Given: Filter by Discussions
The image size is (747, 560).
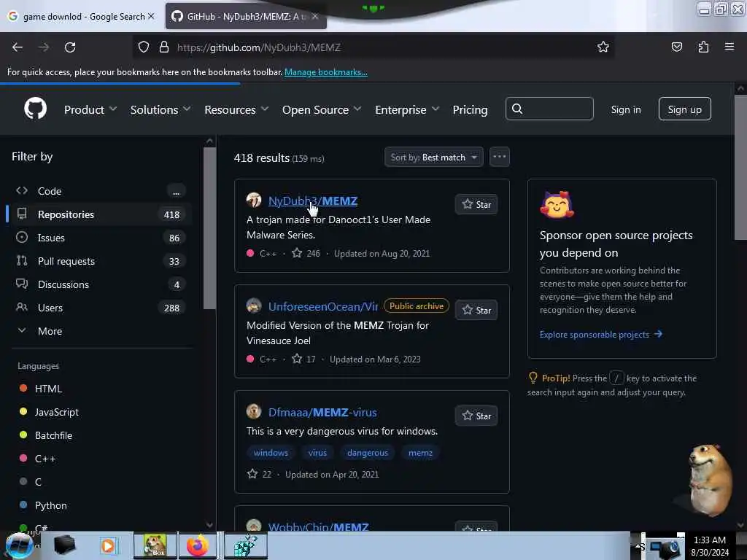Looking at the screenshot, I should [x=99, y=284].
